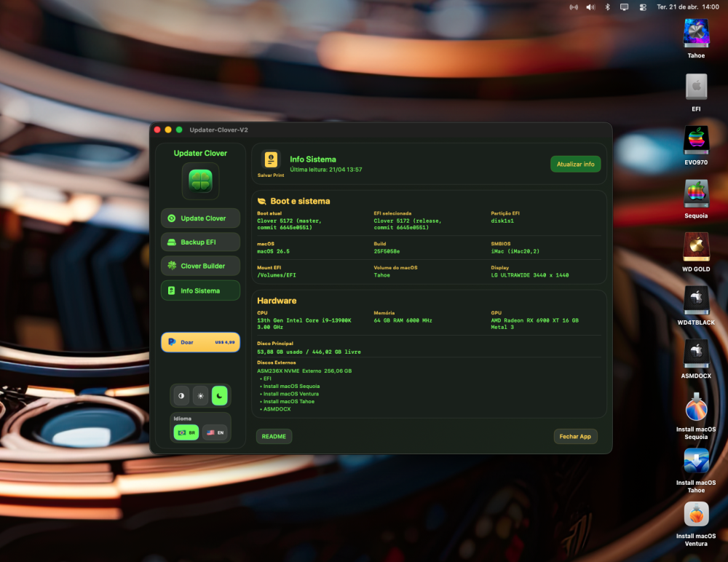Open the date and time in menu bar
Viewport: 728px width, 562px height.
click(x=688, y=7)
